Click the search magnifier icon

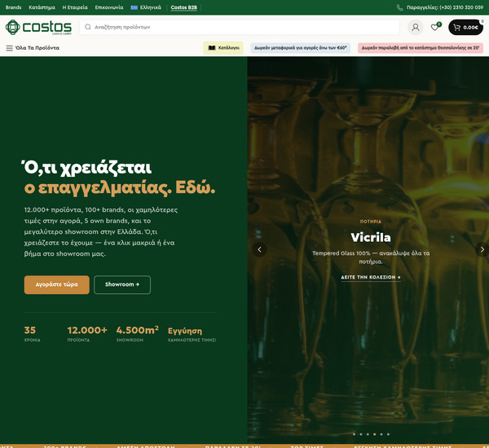88,27
